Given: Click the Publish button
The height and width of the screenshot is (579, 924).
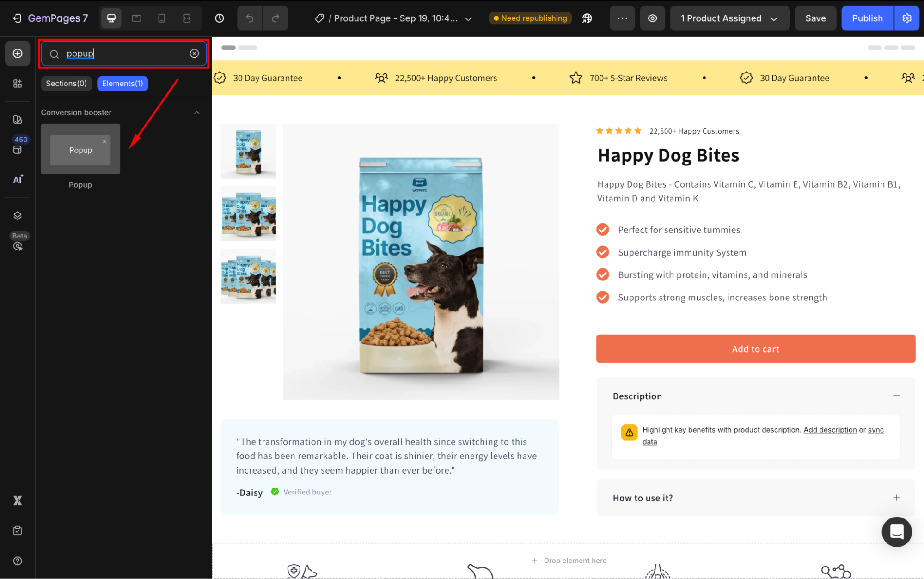Looking at the screenshot, I should coord(867,18).
